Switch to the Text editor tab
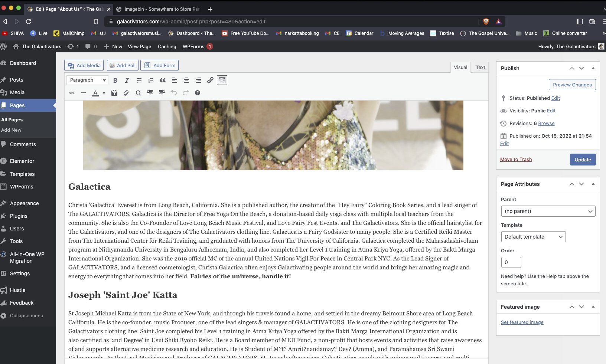Screen dimensions: 606x364 (480, 67)
